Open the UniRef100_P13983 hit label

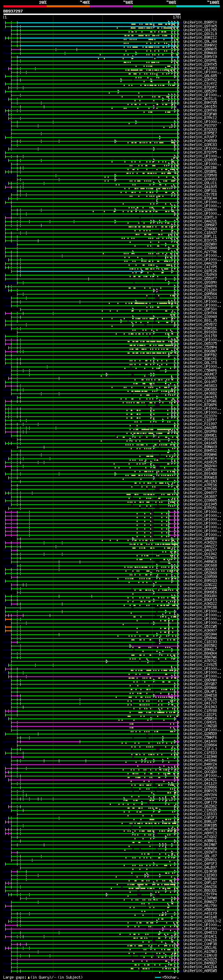pyautogui.click(x=200, y=68)
